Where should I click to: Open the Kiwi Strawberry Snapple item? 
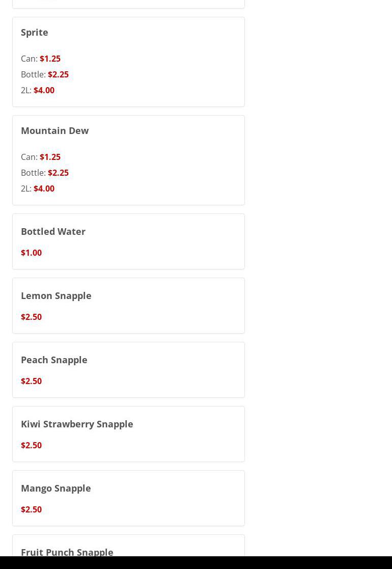click(128, 434)
